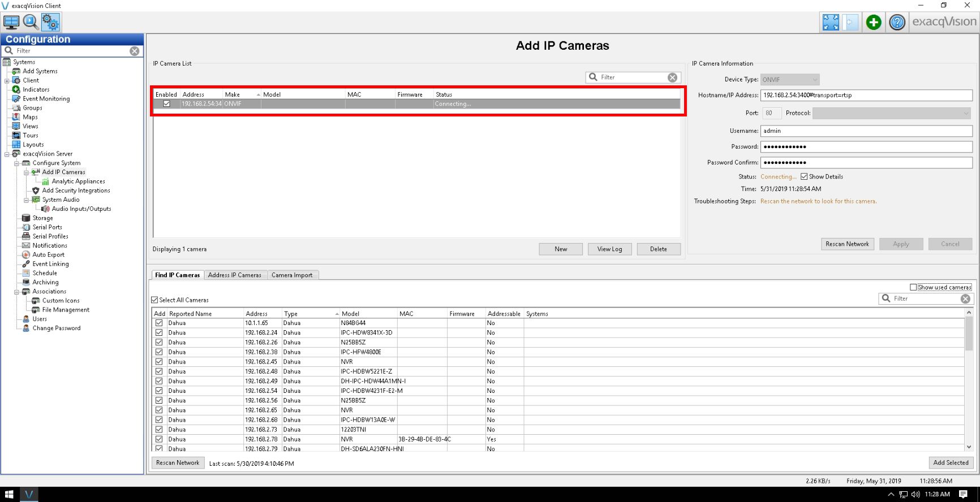This screenshot has height=502, width=980.
Task: Collapse the exacqVision Server tree node
Action: click(x=7, y=154)
